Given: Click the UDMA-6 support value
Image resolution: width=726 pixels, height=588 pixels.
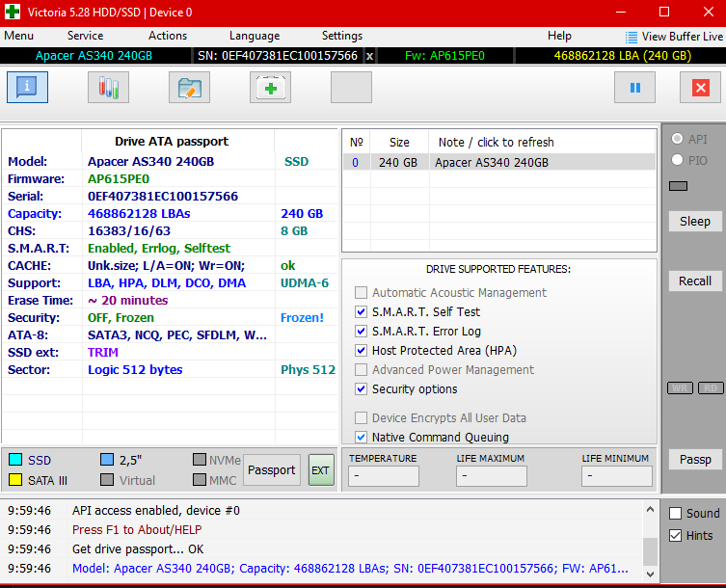Looking at the screenshot, I should point(305,282).
